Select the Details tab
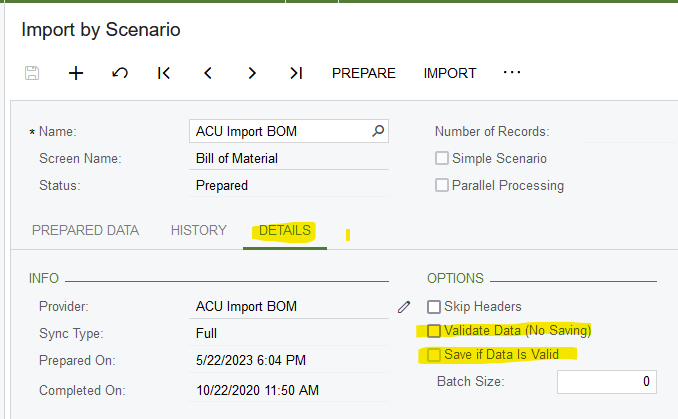678x419 pixels. (285, 230)
